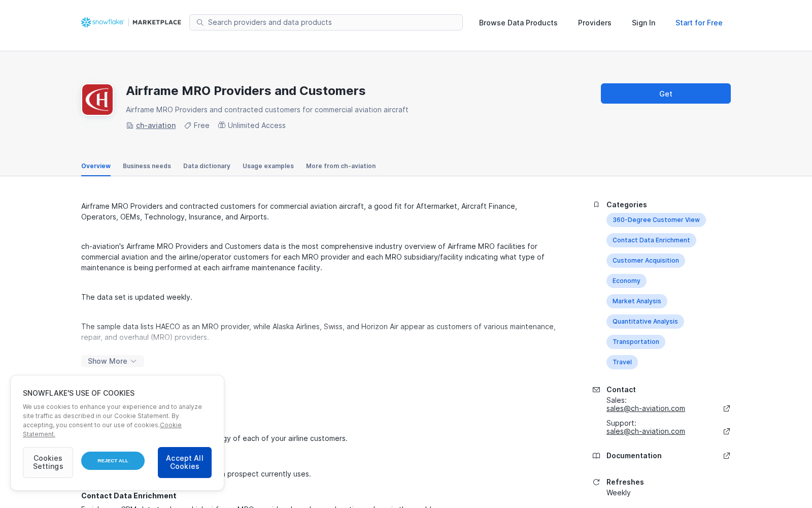This screenshot has height=508, width=812.
Task: Expand description with Show More
Action: point(113,361)
